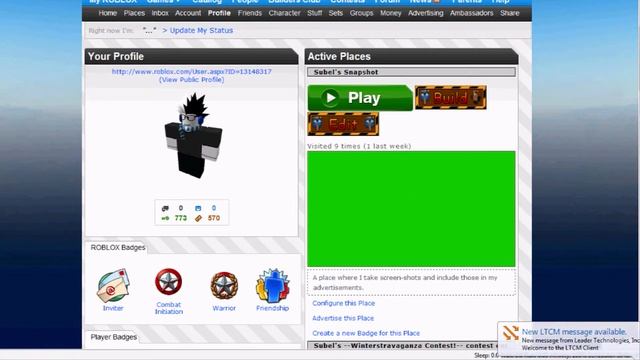Click the green place thumbnail image

(411, 209)
